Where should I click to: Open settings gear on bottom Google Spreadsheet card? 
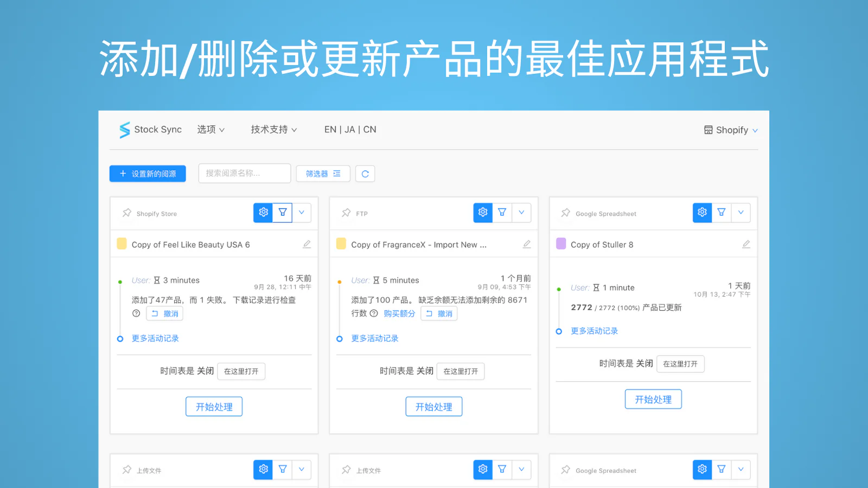703,470
